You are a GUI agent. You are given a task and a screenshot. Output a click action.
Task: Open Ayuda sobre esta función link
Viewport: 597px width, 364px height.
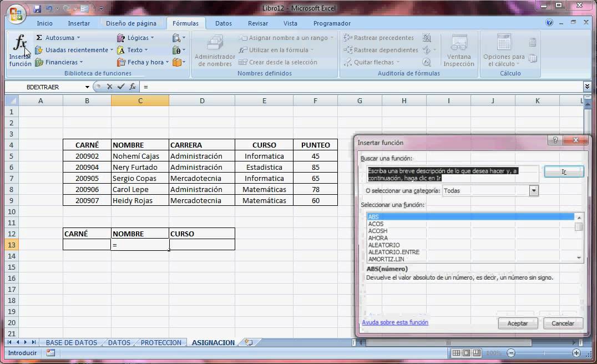tap(395, 322)
